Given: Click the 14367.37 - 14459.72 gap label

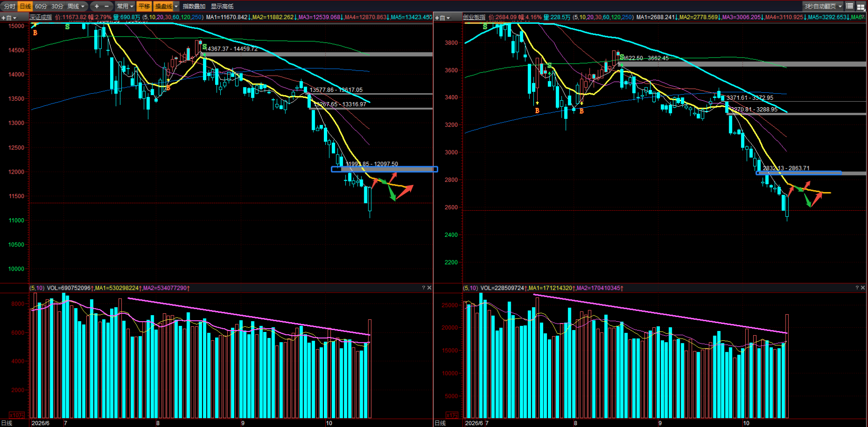Looking at the screenshot, I should coord(232,49).
